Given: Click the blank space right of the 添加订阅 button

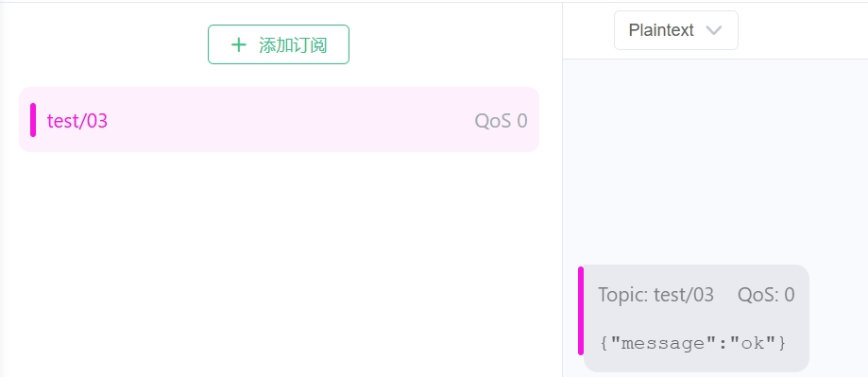Looking at the screenshot, I should click(x=455, y=44).
